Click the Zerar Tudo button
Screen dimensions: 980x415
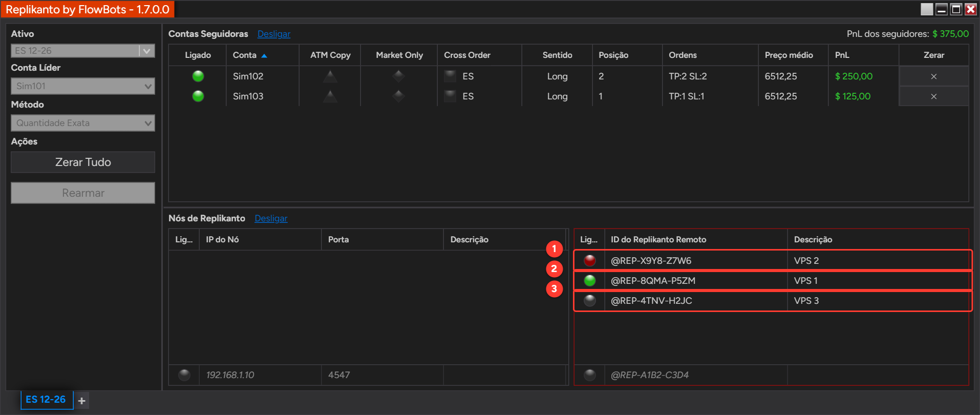tap(83, 162)
